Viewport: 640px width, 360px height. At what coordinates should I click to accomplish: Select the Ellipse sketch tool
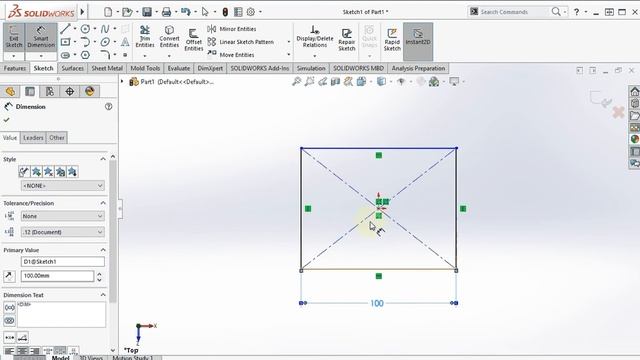(105, 42)
